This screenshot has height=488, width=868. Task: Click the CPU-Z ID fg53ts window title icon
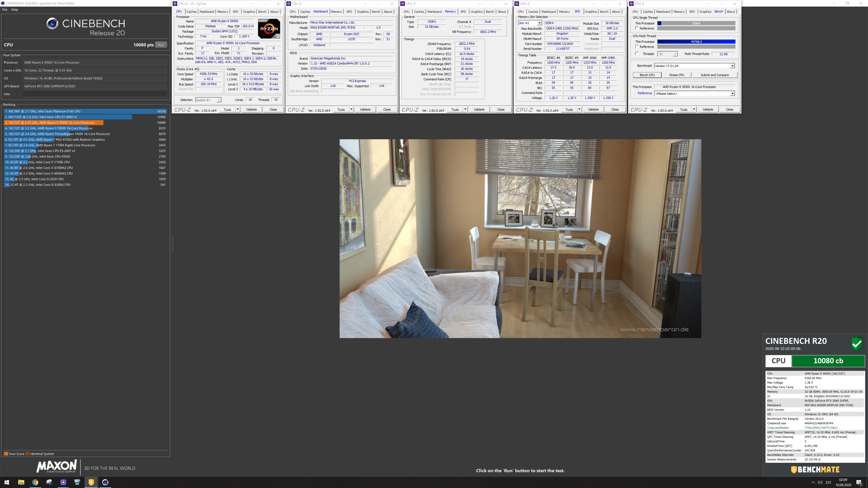[175, 4]
